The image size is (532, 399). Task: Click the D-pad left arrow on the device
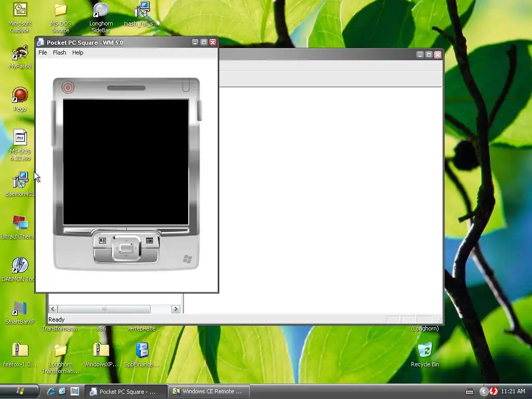coord(116,248)
